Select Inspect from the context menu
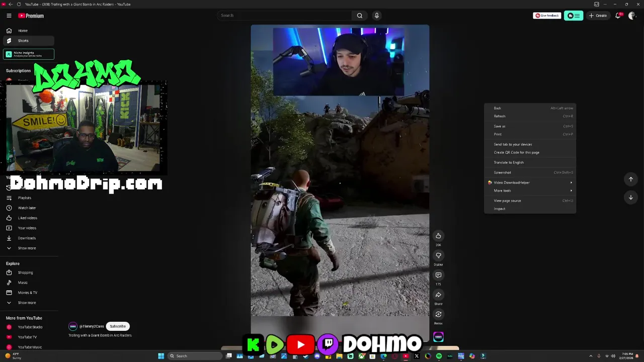This screenshot has width=644, height=362. click(530, 209)
